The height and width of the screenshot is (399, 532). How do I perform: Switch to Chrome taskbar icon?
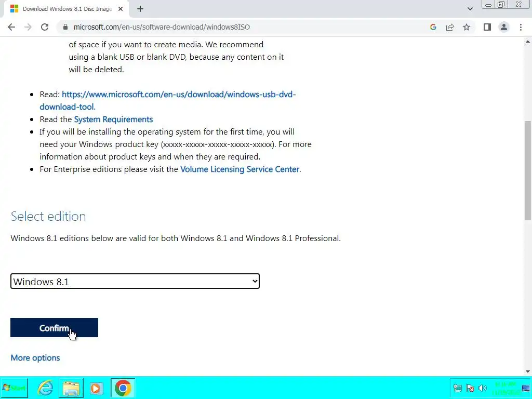[x=123, y=388]
